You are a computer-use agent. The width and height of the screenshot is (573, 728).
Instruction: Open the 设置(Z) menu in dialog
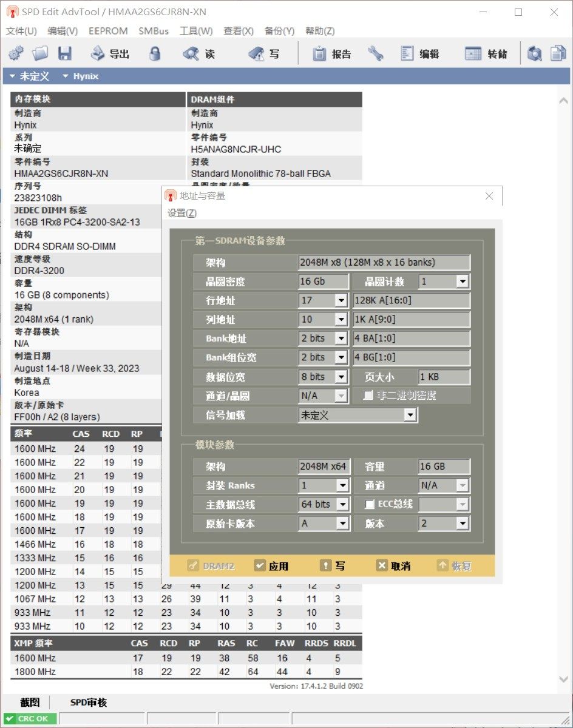(x=182, y=213)
